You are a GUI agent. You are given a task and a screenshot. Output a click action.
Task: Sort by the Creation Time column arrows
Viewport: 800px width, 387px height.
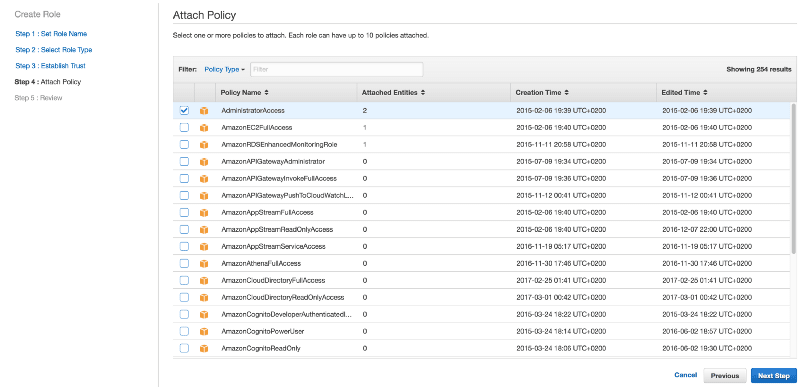coord(566,93)
